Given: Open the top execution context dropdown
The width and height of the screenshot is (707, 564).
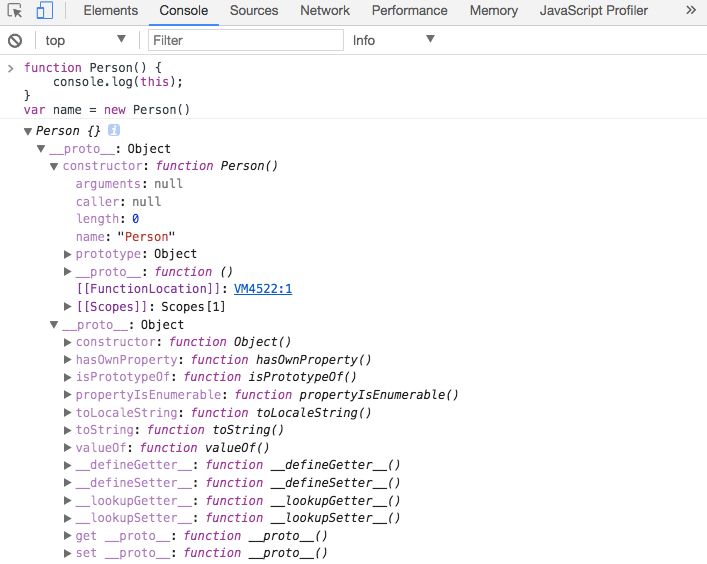Looking at the screenshot, I should click(86, 40).
